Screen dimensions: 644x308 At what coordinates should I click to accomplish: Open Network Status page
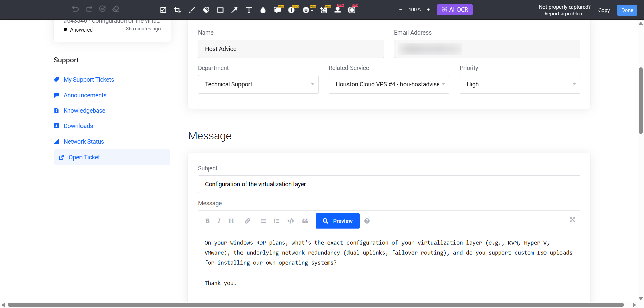pyautogui.click(x=84, y=142)
